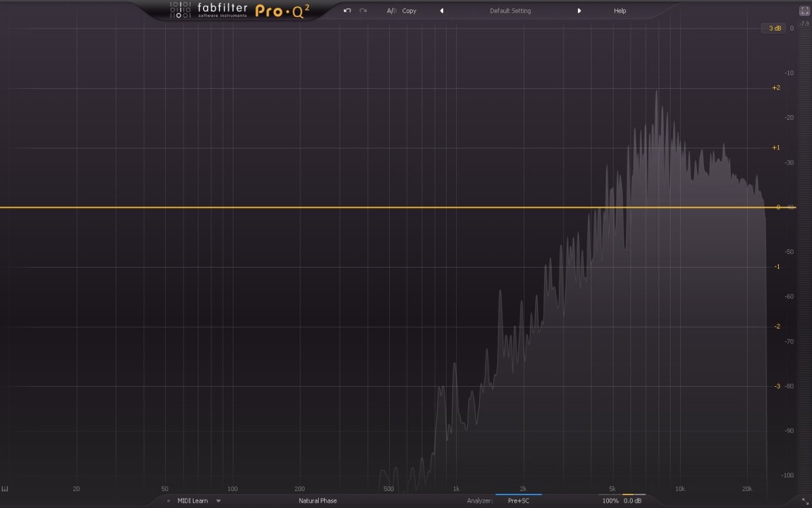Toggle full screen mode icon

(x=805, y=11)
